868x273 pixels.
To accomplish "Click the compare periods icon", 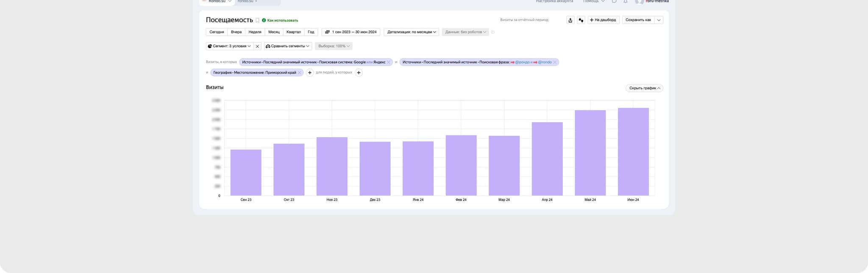I will (581, 20).
